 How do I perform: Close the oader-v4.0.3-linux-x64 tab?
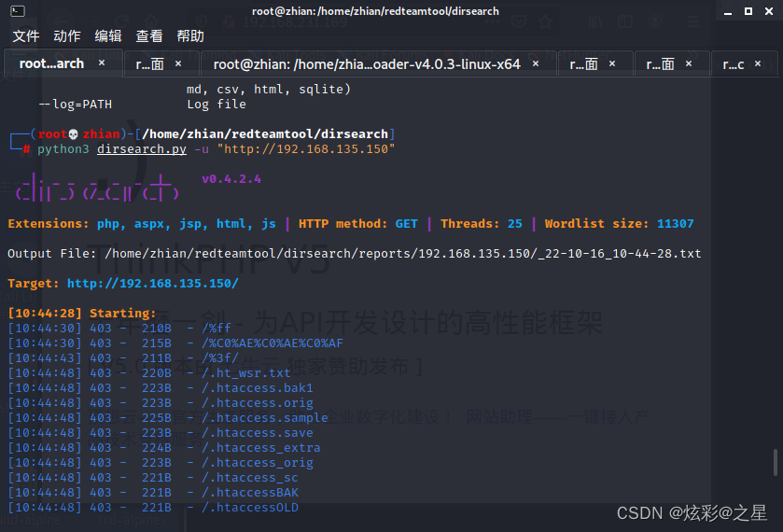coord(536,63)
